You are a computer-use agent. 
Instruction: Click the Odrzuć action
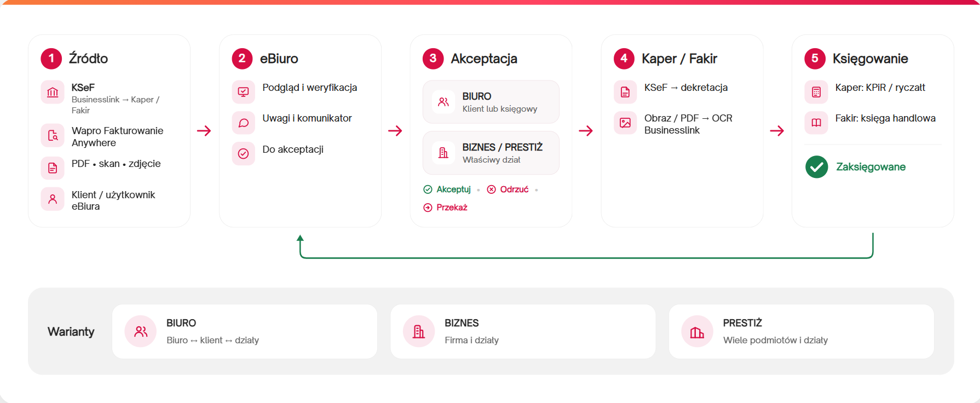pos(508,189)
